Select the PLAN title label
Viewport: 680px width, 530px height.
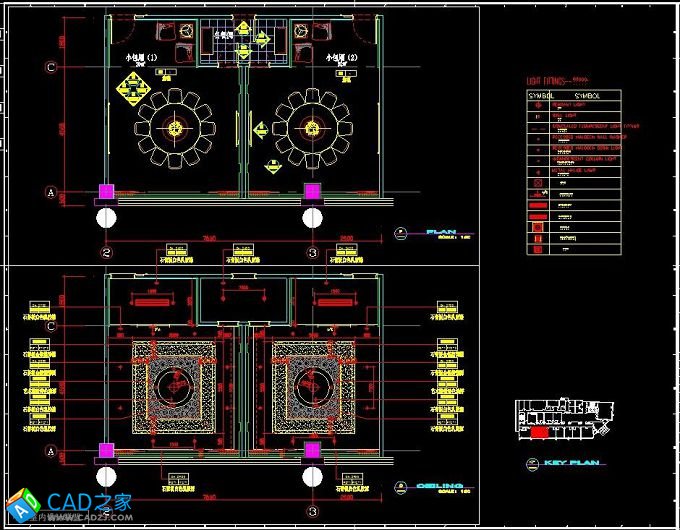(440, 233)
